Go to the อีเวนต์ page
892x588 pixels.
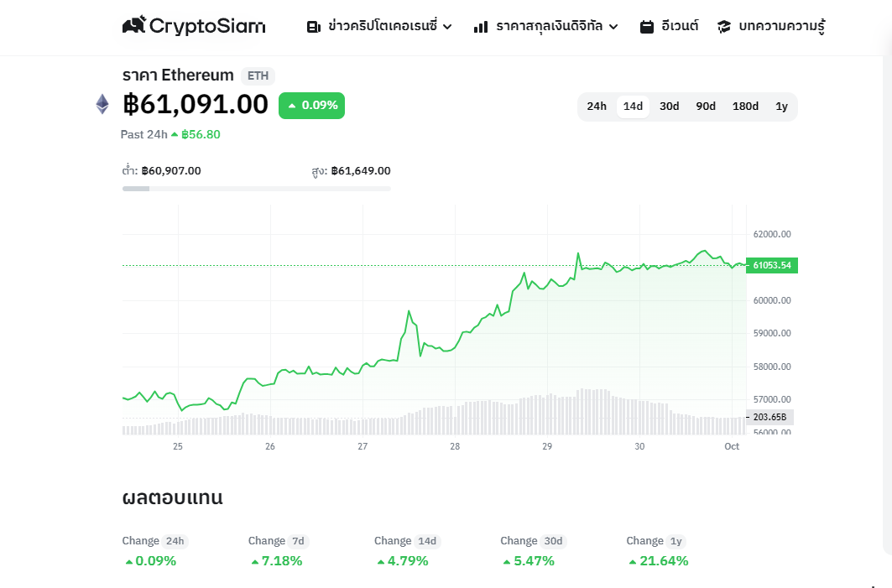tap(670, 27)
